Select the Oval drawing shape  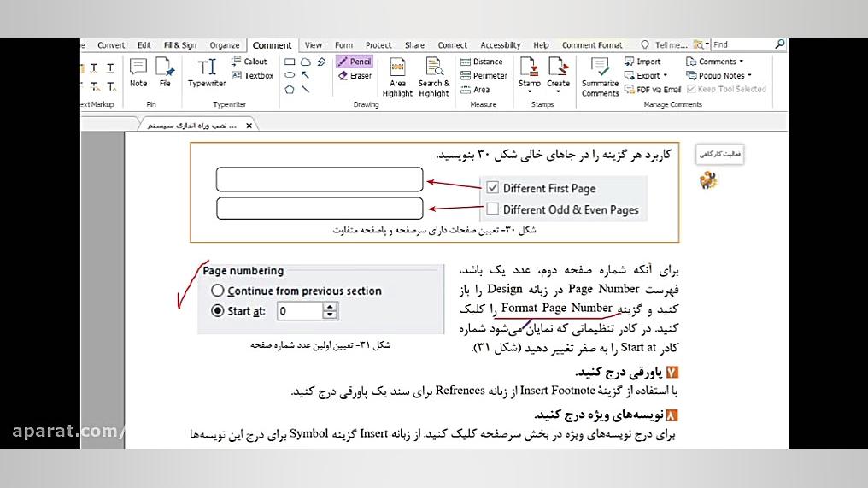tap(290, 75)
